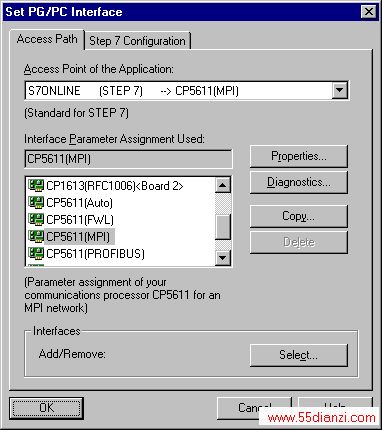Click the S7ONLINE access point combo box
Image resolution: width=382 pixels, height=430 pixels.
187,90
